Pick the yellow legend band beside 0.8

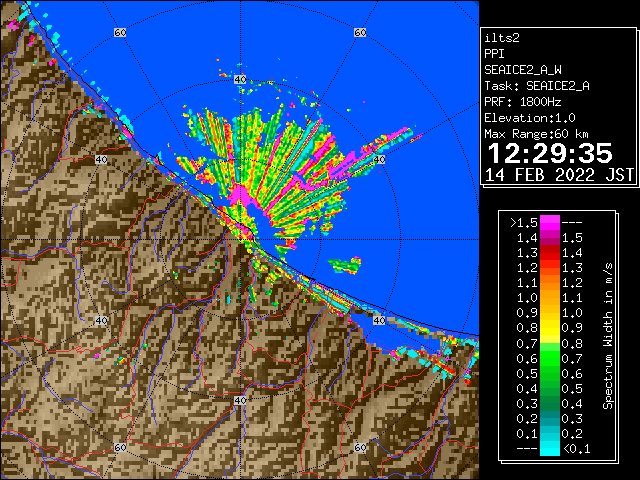[x=550, y=328]
